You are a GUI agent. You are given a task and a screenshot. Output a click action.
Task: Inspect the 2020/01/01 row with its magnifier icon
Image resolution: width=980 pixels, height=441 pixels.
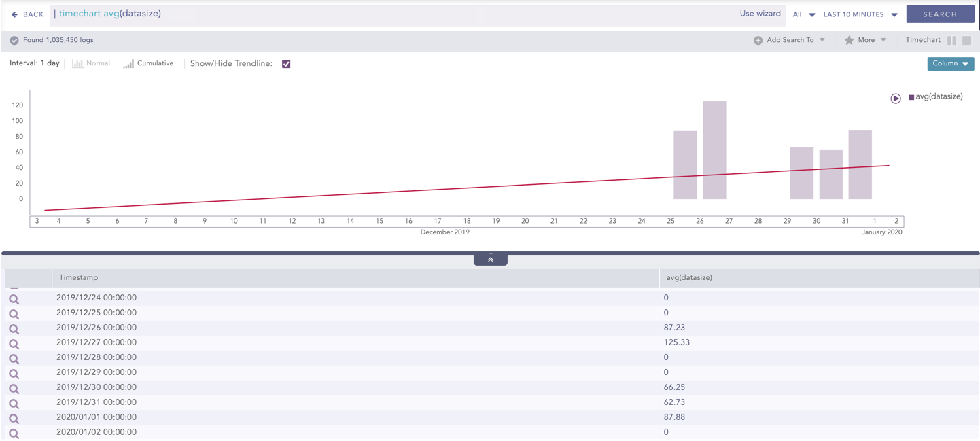point(14,417)
